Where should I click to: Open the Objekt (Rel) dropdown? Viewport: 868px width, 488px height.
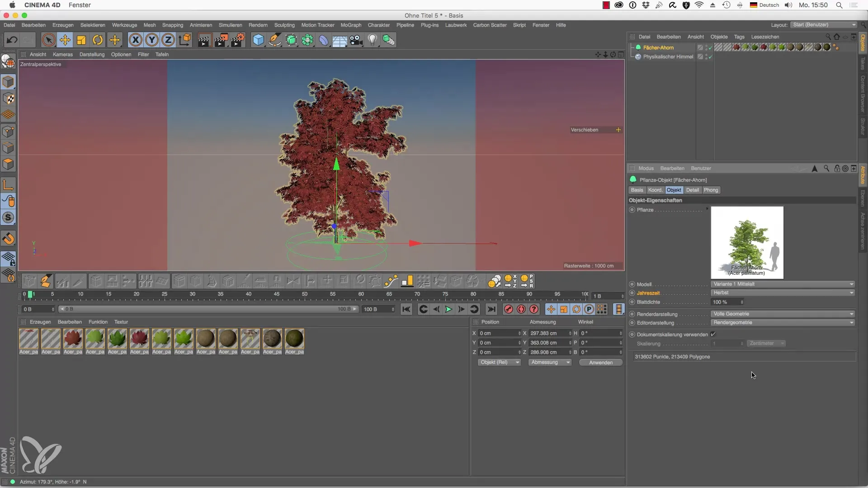(499, 362)
